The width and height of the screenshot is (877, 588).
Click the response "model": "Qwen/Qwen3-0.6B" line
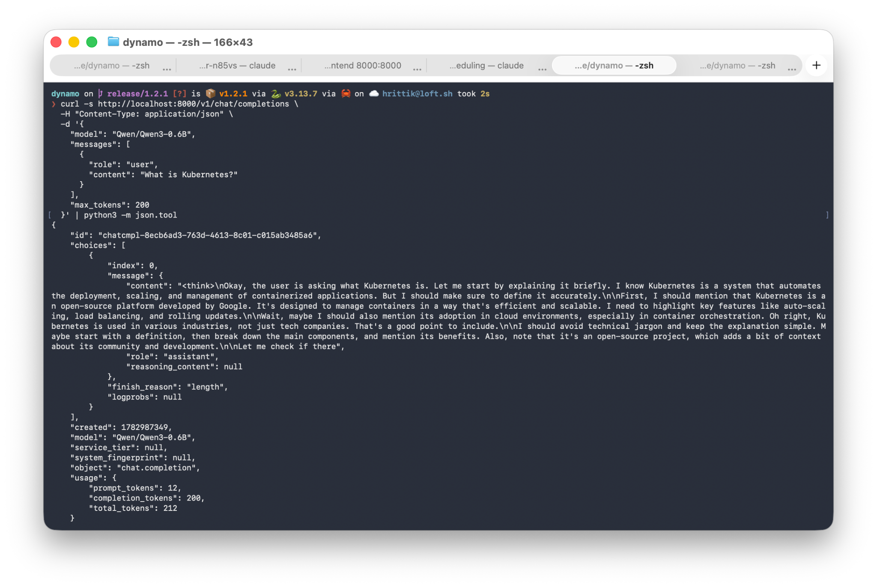pos(133,438)
